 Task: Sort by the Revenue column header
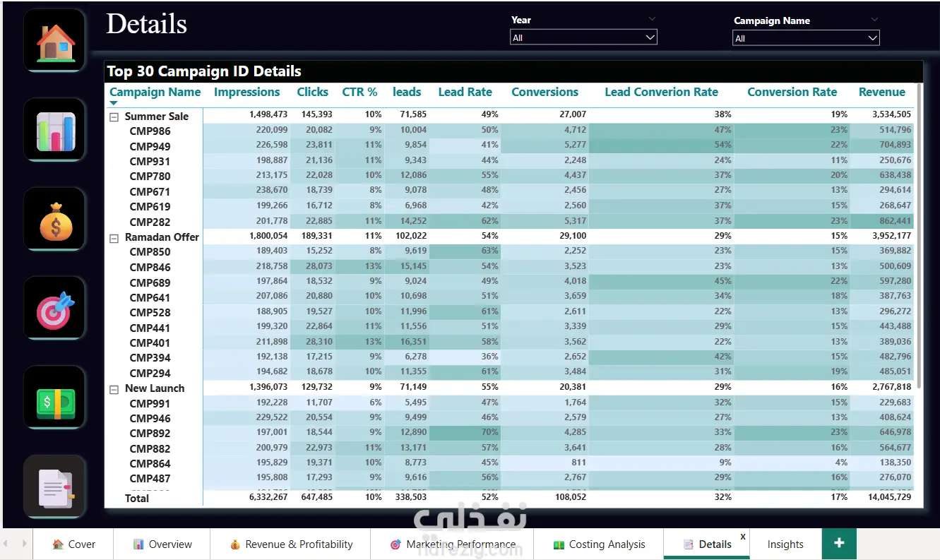[x=881, y=92]
